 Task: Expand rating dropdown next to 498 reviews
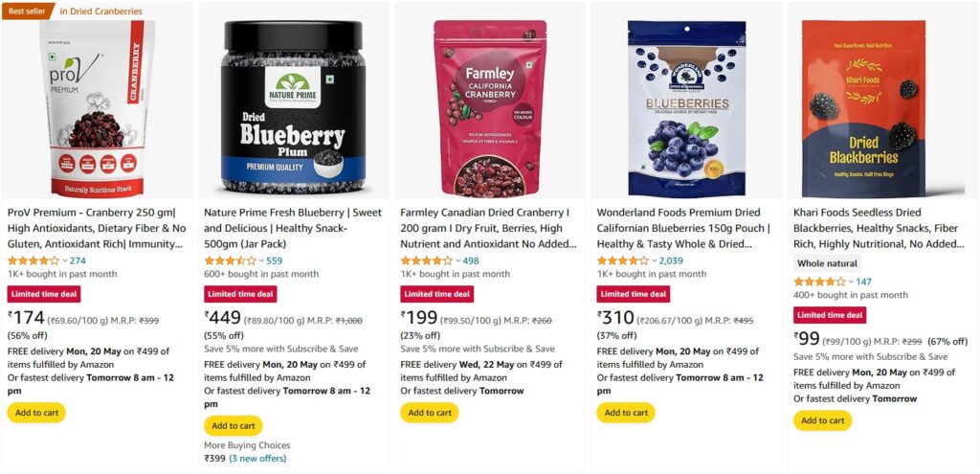458,260
